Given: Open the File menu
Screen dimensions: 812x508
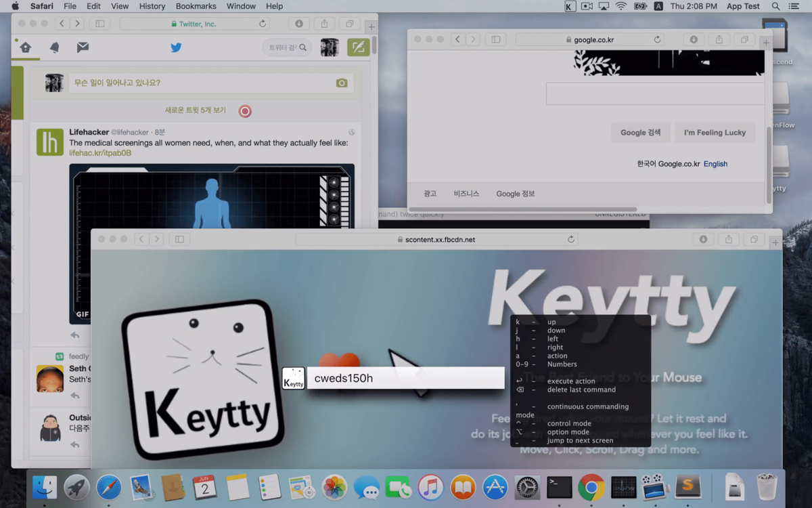Looking at the screenshot, I should tap(70, 6).
